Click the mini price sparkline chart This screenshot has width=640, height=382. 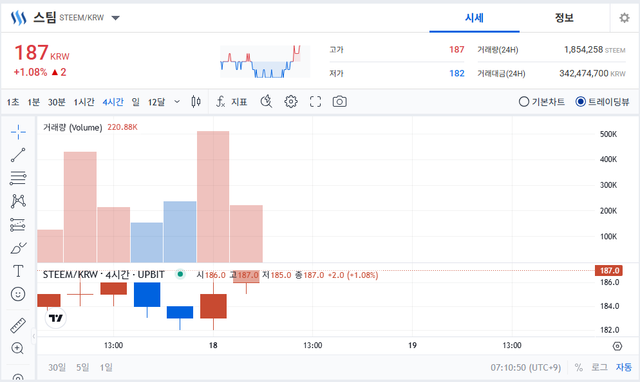coord(265,61)
